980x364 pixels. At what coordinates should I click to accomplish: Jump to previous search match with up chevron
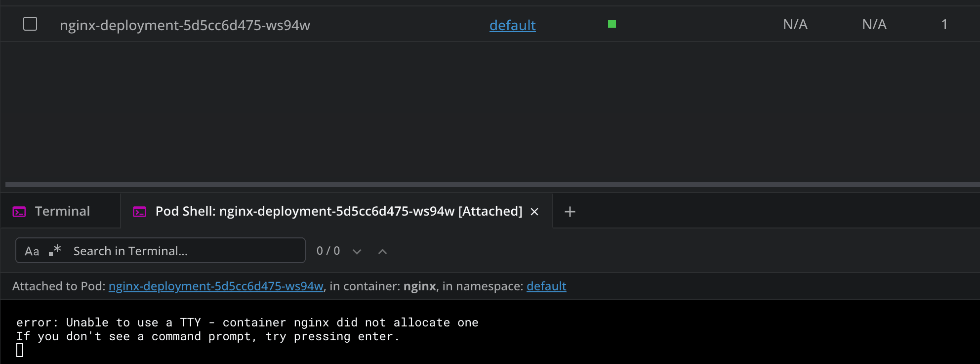click(382, 252)
